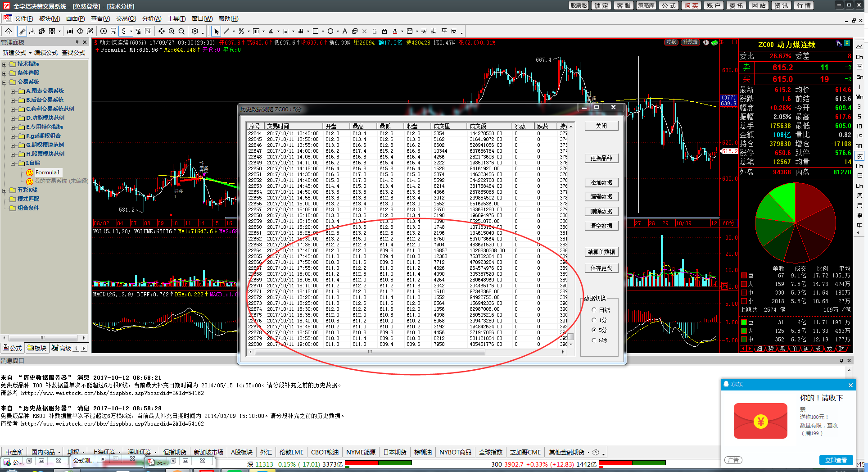
Task: Click the 平 close-position toolbar icon
Action: pyautogui.click(x=444, y=31)
